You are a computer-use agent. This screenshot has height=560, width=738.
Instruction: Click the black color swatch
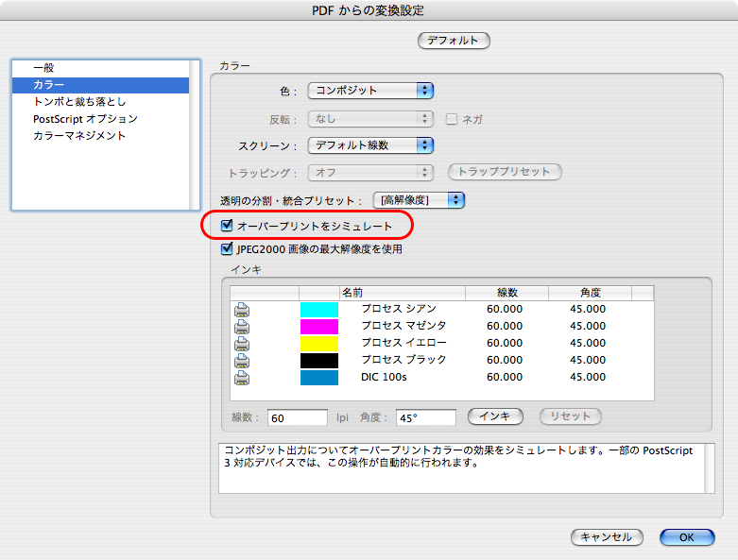pos(319,361)
